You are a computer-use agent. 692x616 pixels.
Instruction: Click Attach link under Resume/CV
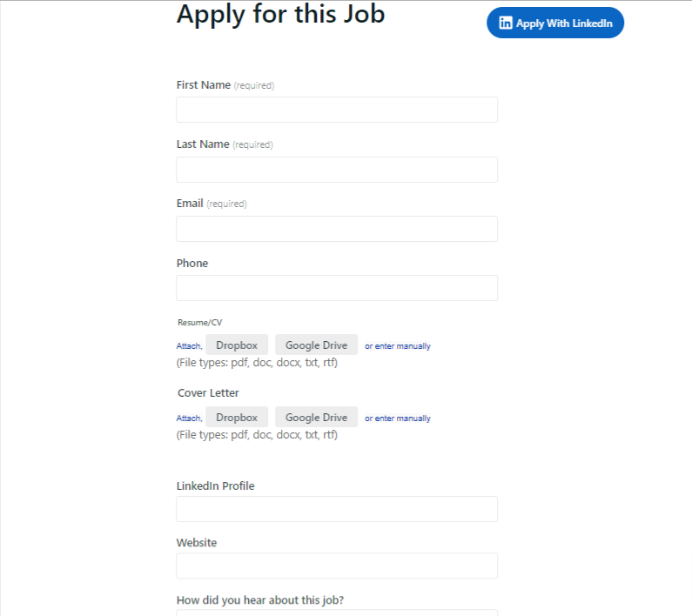pos(189,346)
